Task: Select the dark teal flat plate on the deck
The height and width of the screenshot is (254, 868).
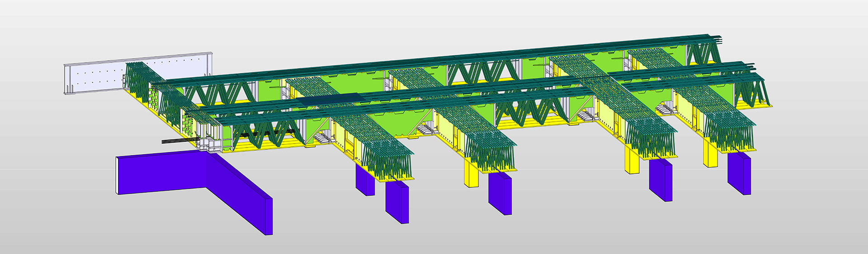Action: pos(331,99)
